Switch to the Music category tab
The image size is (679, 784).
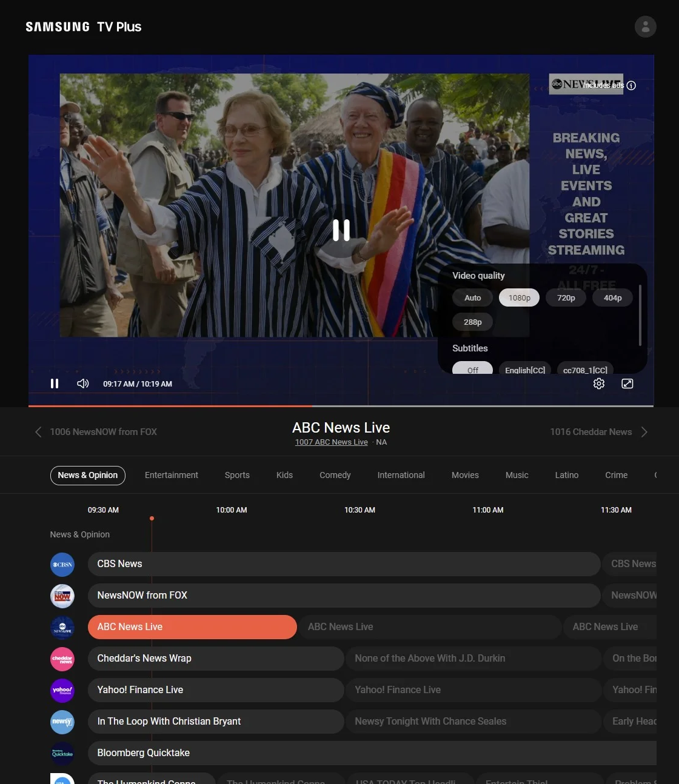517,476
